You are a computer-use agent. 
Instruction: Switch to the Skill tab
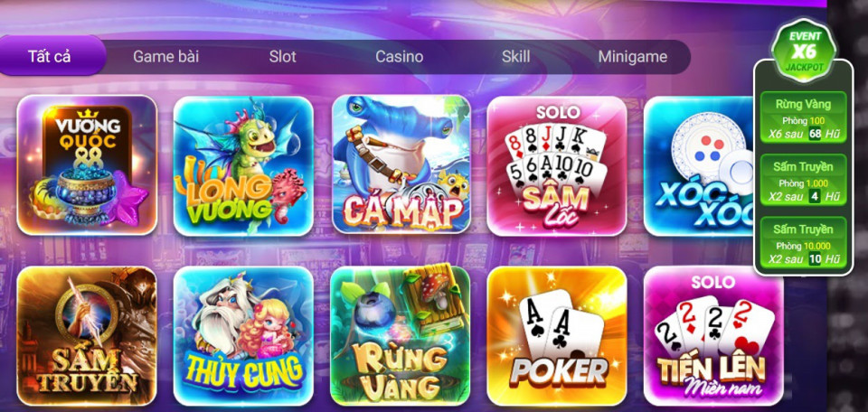(x=516, y=56)
